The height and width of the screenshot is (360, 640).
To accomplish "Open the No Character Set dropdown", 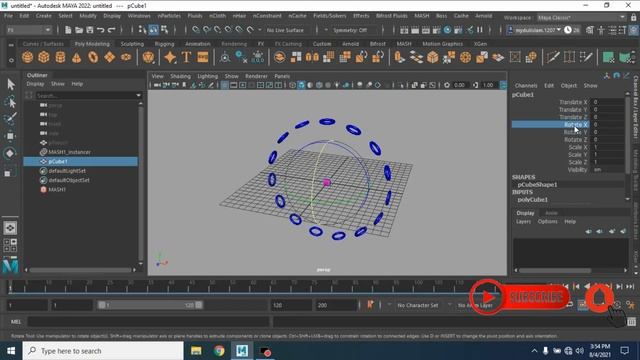I will coord(418,305).
